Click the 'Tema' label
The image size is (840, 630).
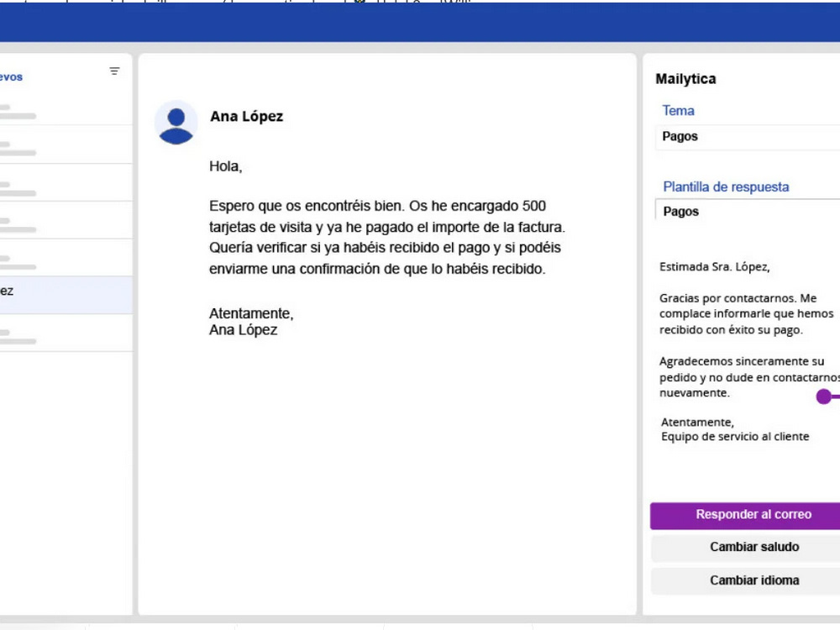click(678, 110)
